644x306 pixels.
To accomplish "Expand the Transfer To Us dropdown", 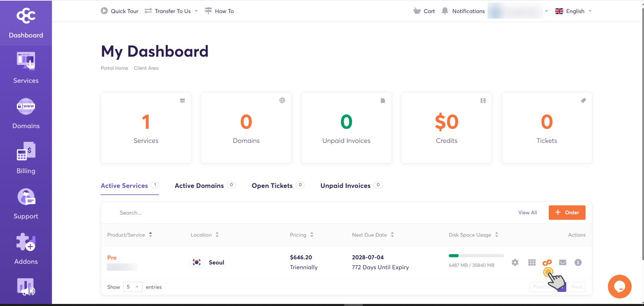I will [x=172, y=11].
